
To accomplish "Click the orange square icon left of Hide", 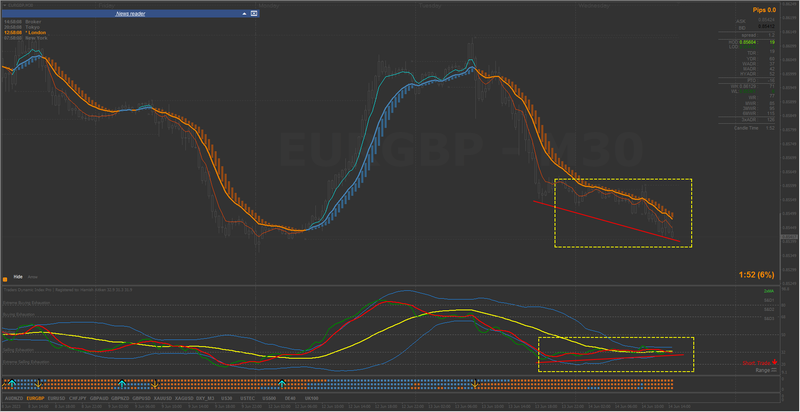I will [5, 279].
